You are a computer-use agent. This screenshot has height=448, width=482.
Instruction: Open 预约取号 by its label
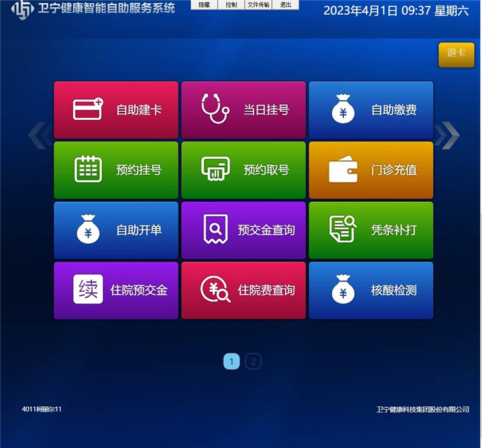[266, 170]
